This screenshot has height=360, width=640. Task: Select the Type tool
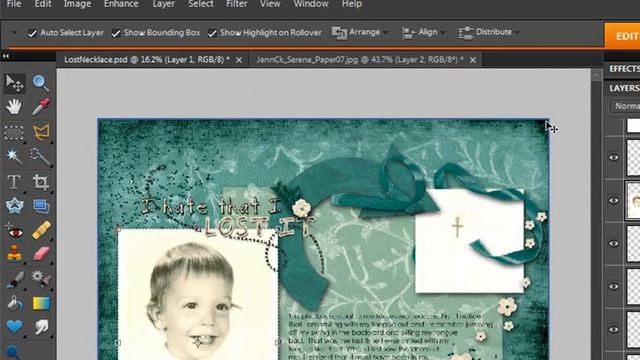(14, 182)
